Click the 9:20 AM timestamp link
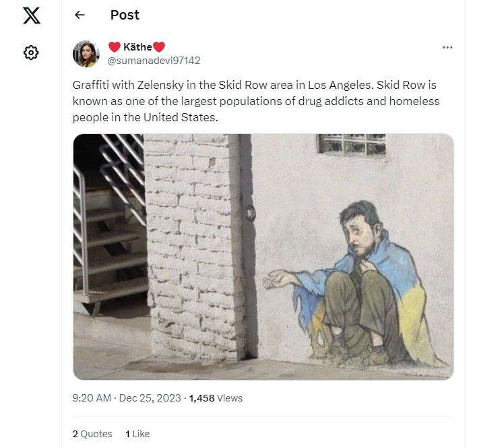This screenshot has height=448, width=477. (92, 398)
